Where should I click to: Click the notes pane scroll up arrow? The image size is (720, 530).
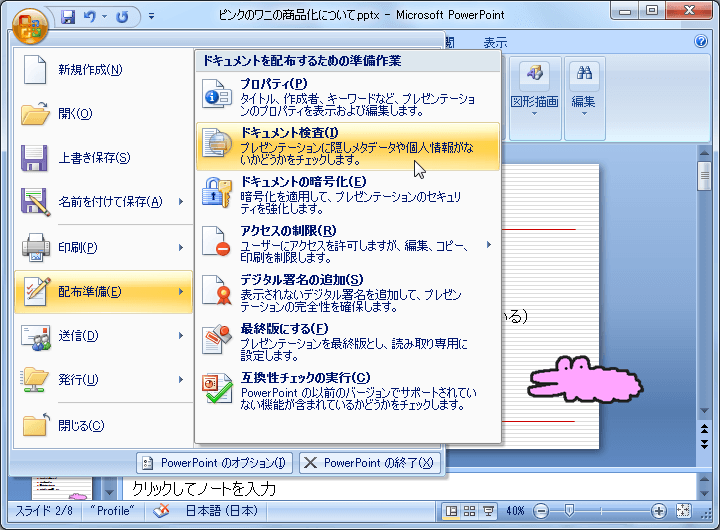click(x=704, y=479)
